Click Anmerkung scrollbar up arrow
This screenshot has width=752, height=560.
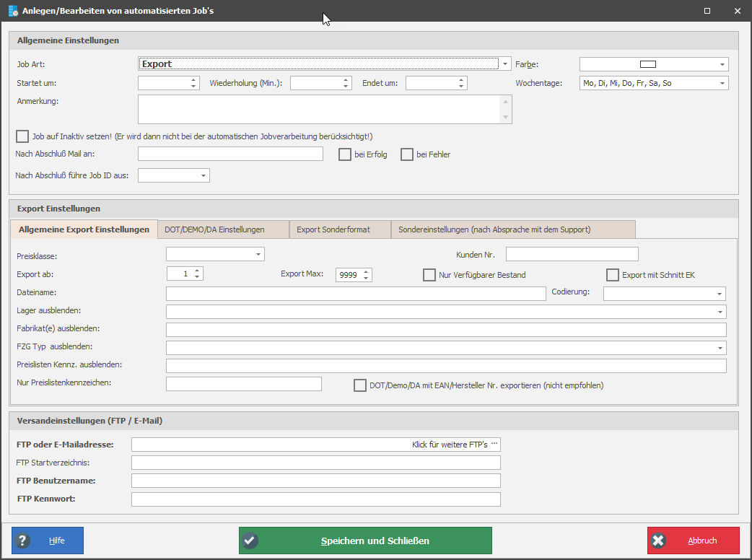click(x=505, y=101)
